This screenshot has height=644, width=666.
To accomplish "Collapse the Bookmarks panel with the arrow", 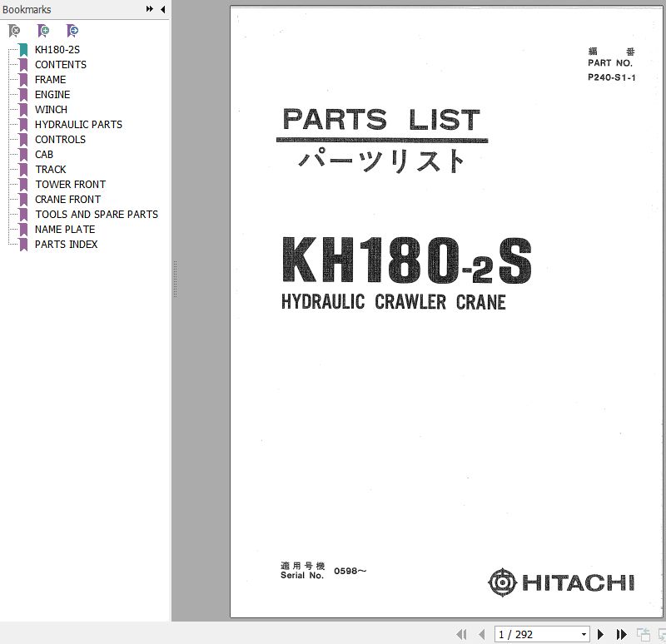I will [162, 9].
